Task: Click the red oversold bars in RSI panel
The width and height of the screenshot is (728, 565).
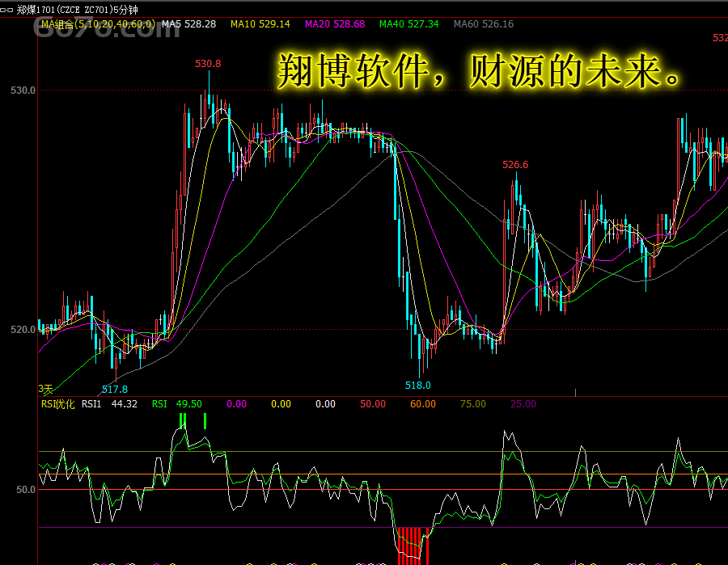Action: point(413,546)
